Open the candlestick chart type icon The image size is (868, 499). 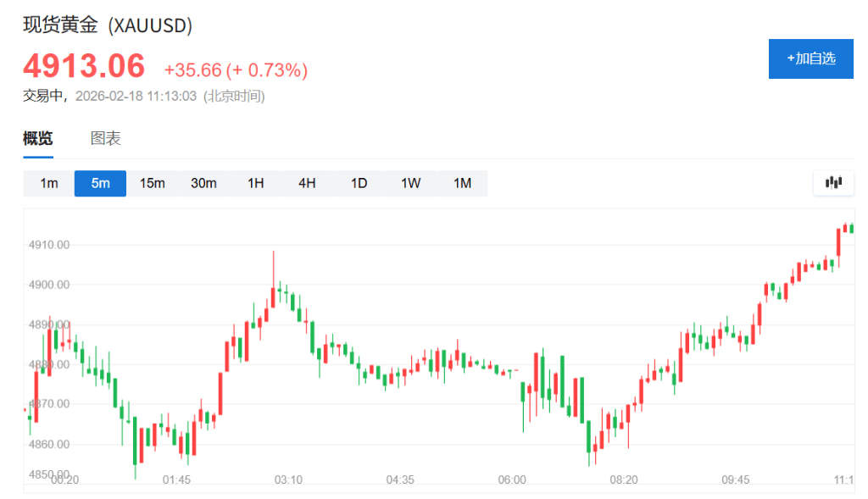coord(833,183)
